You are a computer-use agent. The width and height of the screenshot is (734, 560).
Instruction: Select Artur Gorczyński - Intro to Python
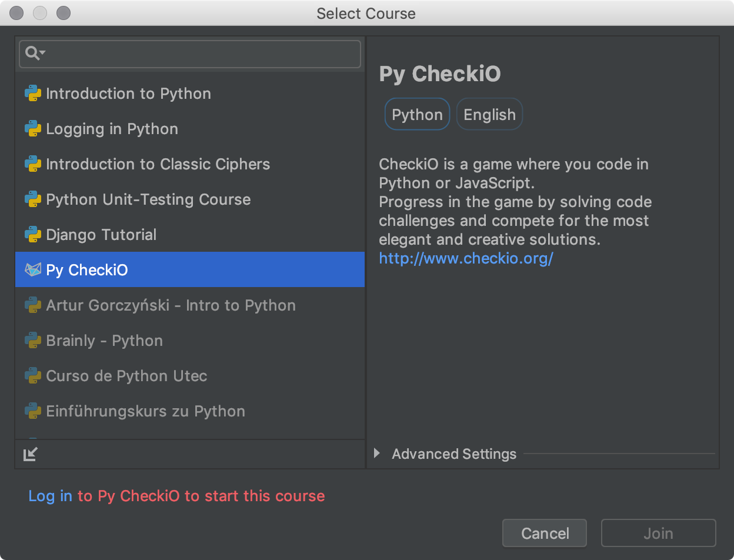(190, 305)
